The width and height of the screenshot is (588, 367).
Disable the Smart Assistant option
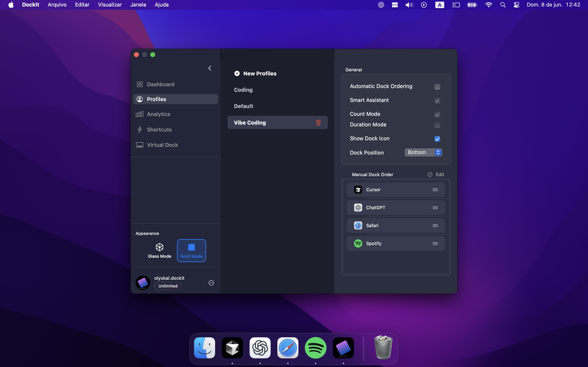(x=437, y=101)
